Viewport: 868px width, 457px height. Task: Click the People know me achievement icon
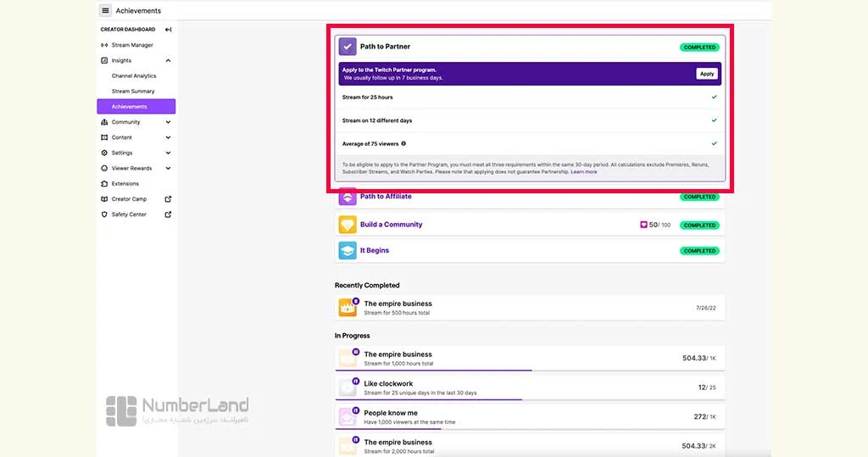coord(348,416)
